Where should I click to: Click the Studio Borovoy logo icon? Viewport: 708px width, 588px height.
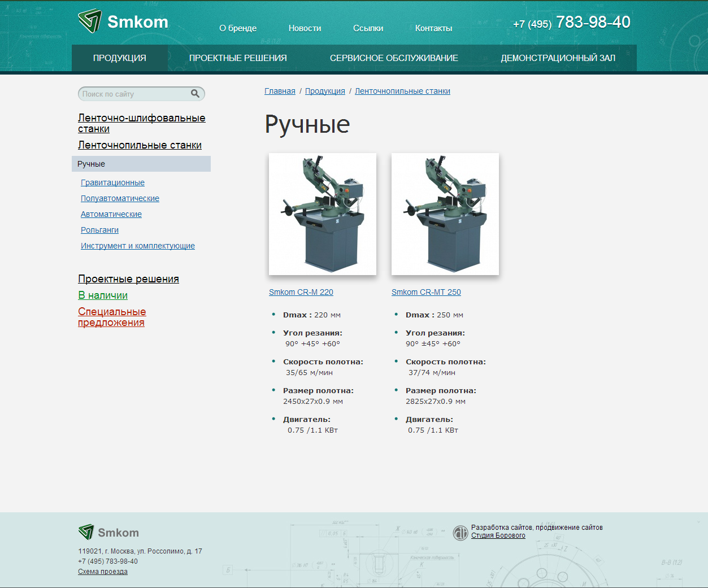click(x=461, y=533)
